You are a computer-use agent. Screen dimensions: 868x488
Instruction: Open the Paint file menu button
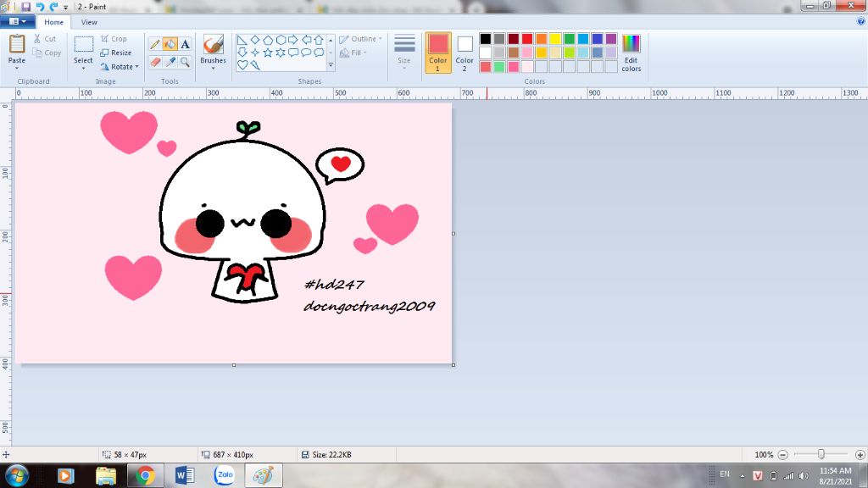[17, 22]
